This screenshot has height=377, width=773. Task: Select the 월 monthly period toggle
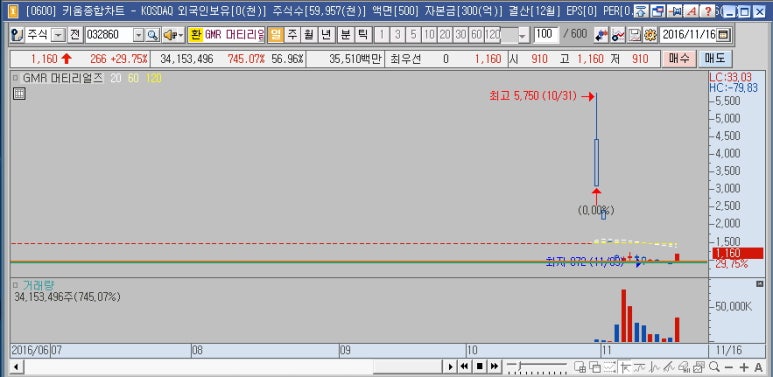pyautogui.click(x=309, y=35)
